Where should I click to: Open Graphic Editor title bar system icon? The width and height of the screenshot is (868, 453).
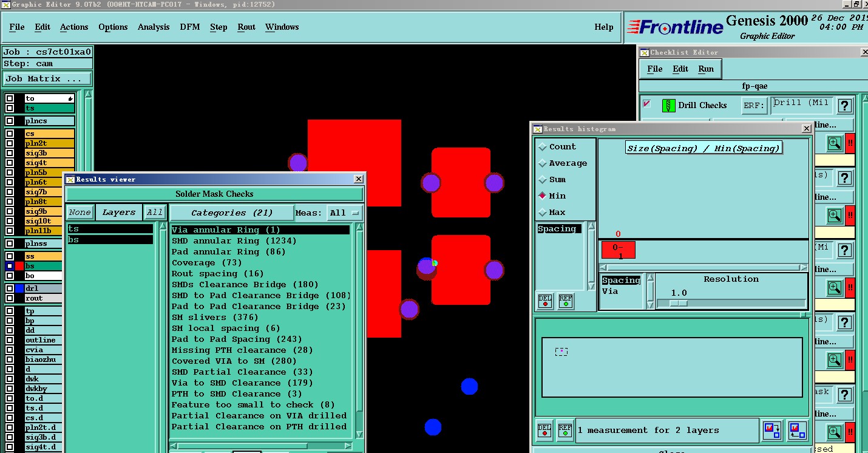point(5,4)
